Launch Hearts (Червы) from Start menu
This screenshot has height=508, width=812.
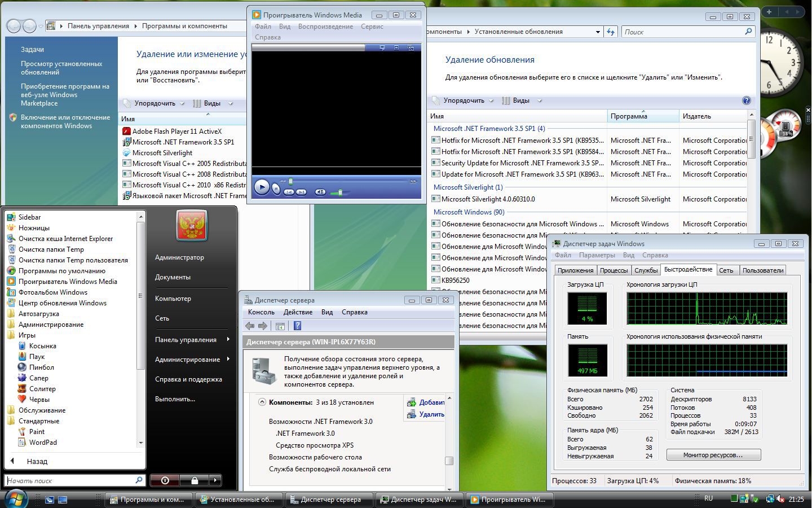coord(39,400)
